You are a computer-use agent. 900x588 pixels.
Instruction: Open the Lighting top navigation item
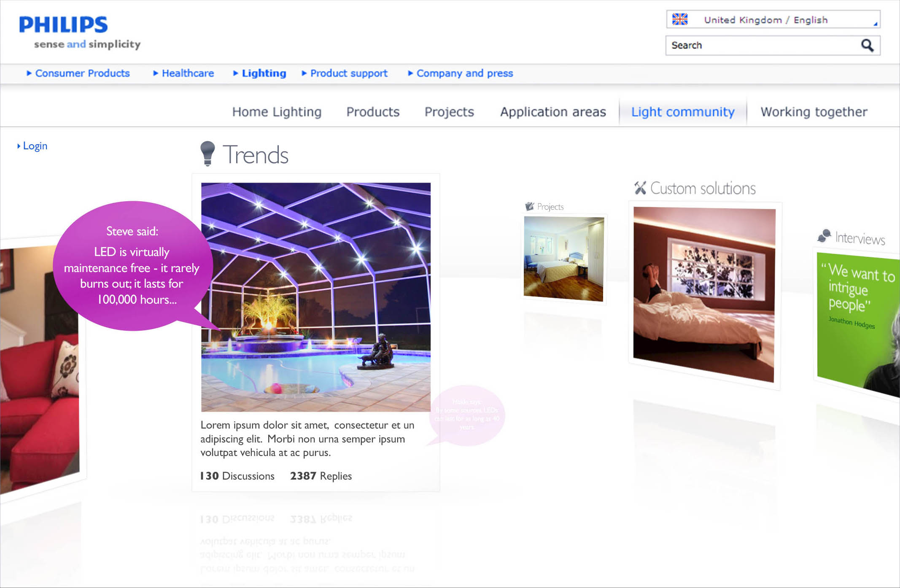pos(264,73)
